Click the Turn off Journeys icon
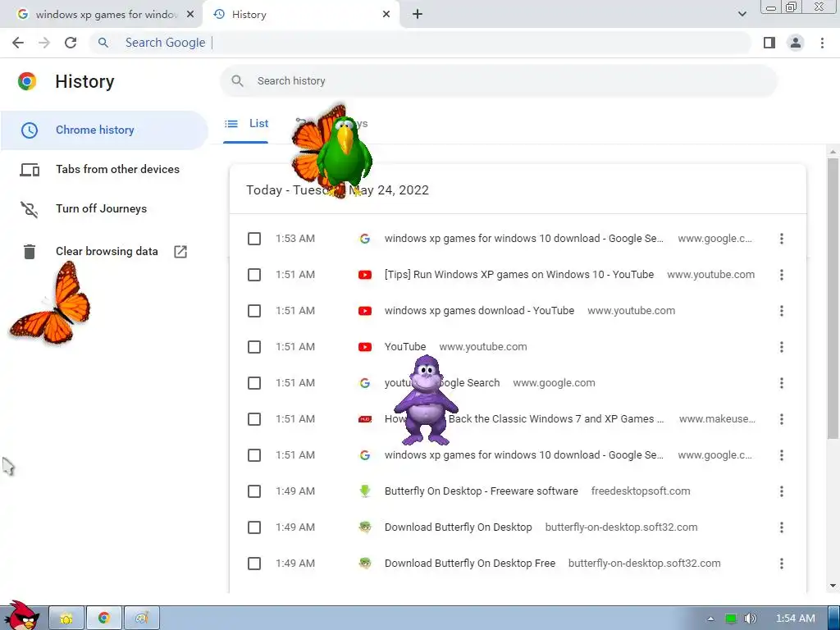The image size is (840, 630). pos(30,209)
